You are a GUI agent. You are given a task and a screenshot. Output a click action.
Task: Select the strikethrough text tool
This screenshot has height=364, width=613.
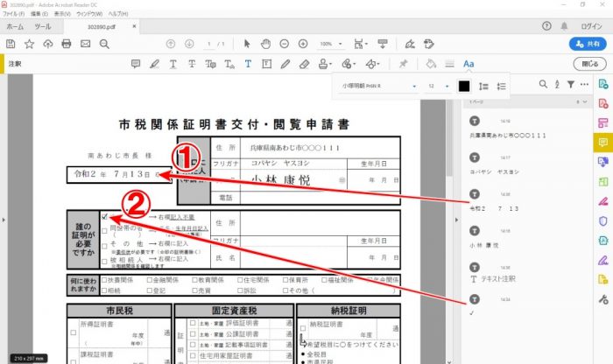(192, 64)
